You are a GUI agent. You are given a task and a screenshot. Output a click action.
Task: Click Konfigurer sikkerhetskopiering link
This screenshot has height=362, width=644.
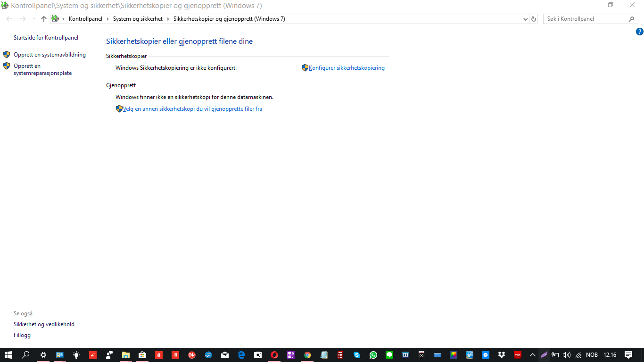pyautogui.click(x=347, y=68)
